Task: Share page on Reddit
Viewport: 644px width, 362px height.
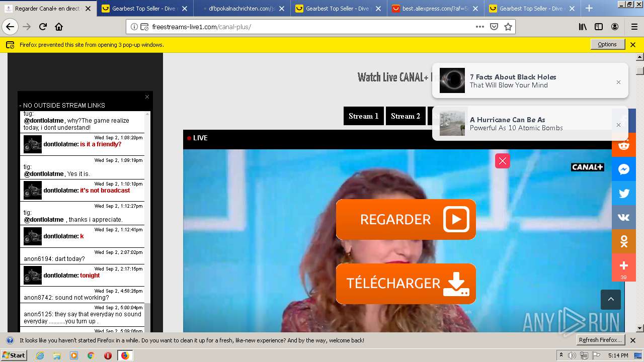Action: point(624,145)
